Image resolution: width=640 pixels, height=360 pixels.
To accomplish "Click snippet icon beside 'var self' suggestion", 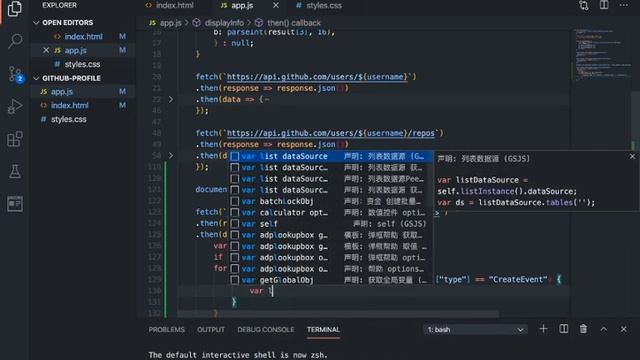I will click(235, 224).
